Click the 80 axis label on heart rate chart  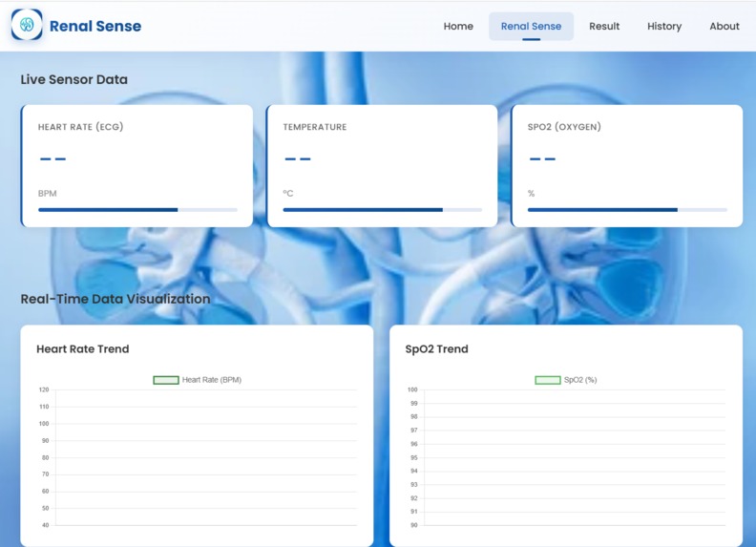tap(45, 457)
